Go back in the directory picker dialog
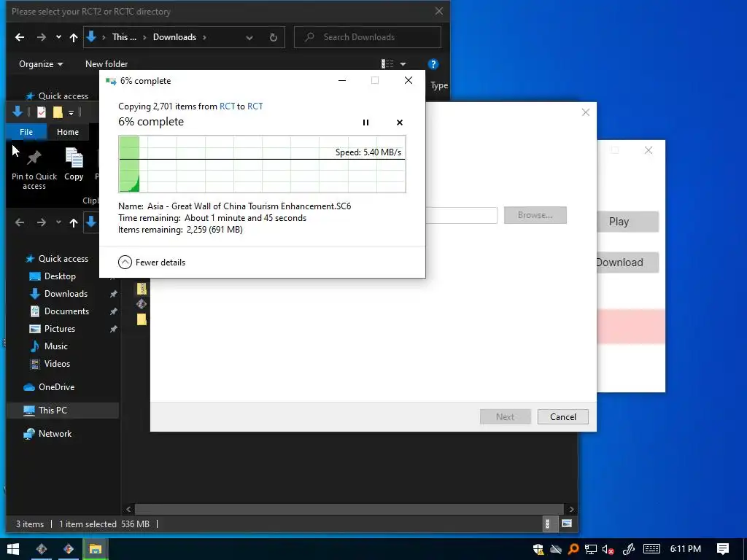The width and height of the screenshot is (747, 560). (x=20, y=37)
